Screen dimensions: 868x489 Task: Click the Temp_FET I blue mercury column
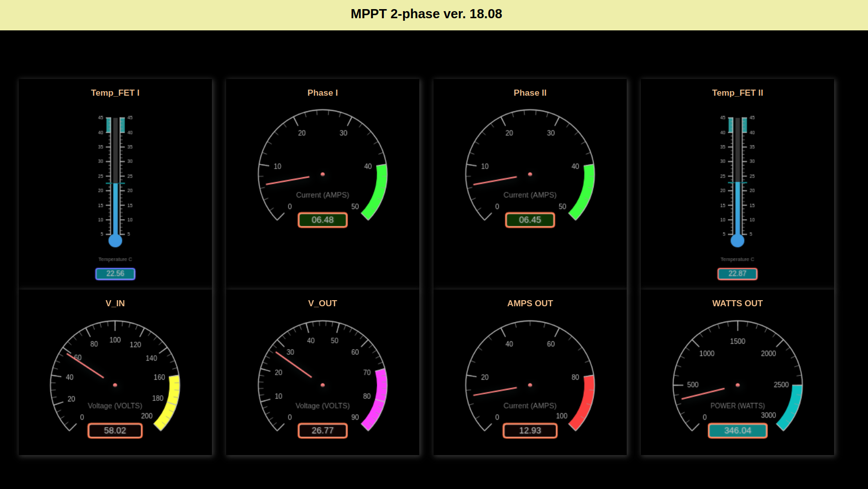click(115, 209)
